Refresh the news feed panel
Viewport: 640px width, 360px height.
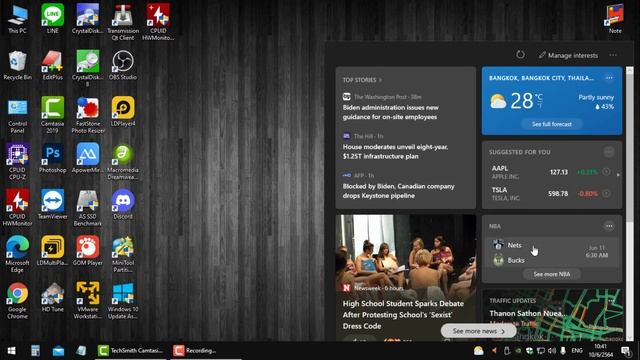(520, 55)
